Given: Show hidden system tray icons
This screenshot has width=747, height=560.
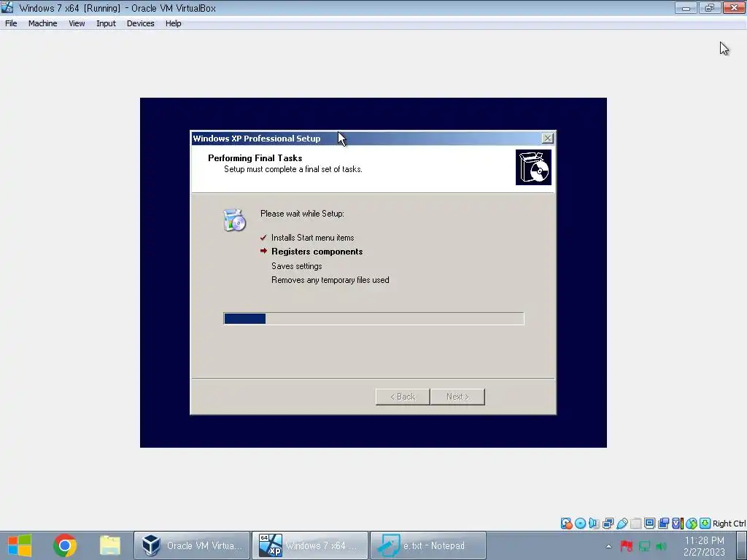Looking at the screenshot, I should pyautogui.click(x=608, y=546).
